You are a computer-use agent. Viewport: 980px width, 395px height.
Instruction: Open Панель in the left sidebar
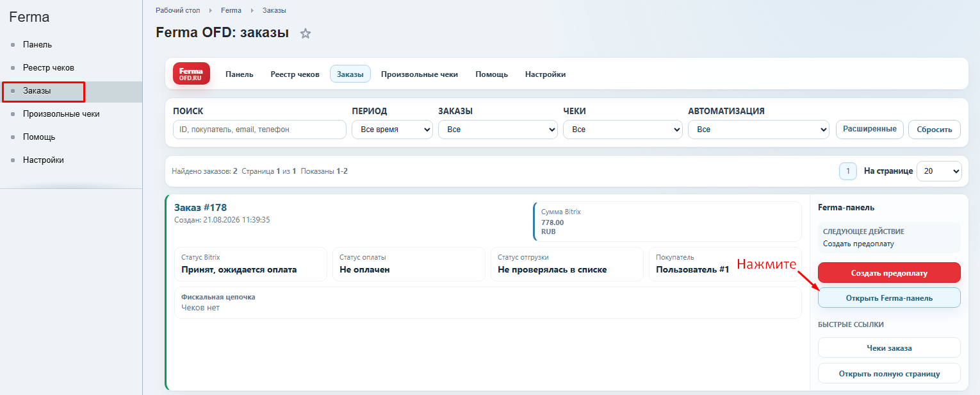tap(37, 45)
